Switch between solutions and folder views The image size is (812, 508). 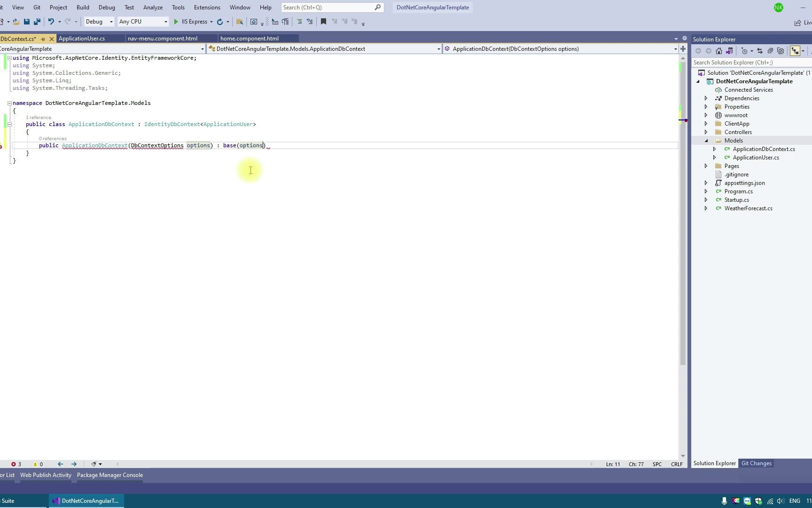729,51
